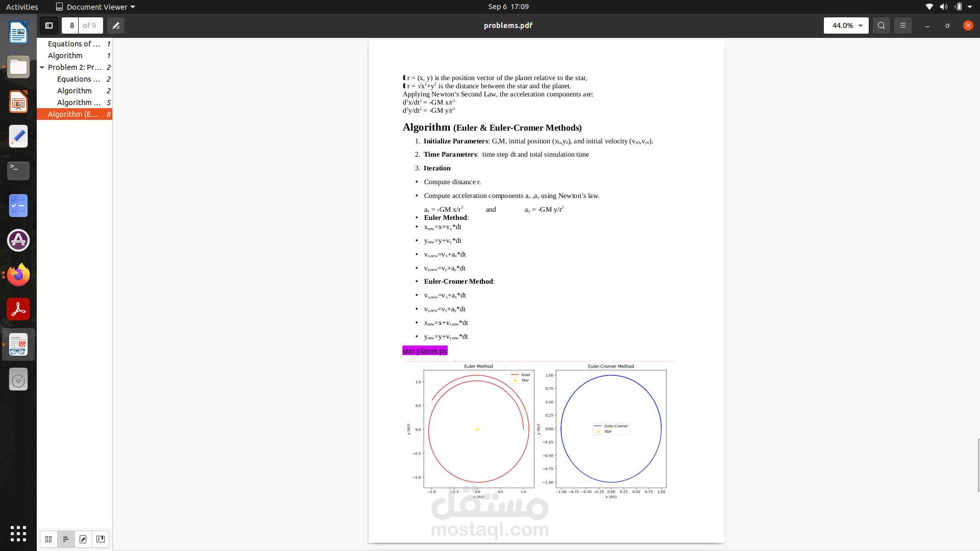
Task: Click the page number input field
Action: [71, 26]
